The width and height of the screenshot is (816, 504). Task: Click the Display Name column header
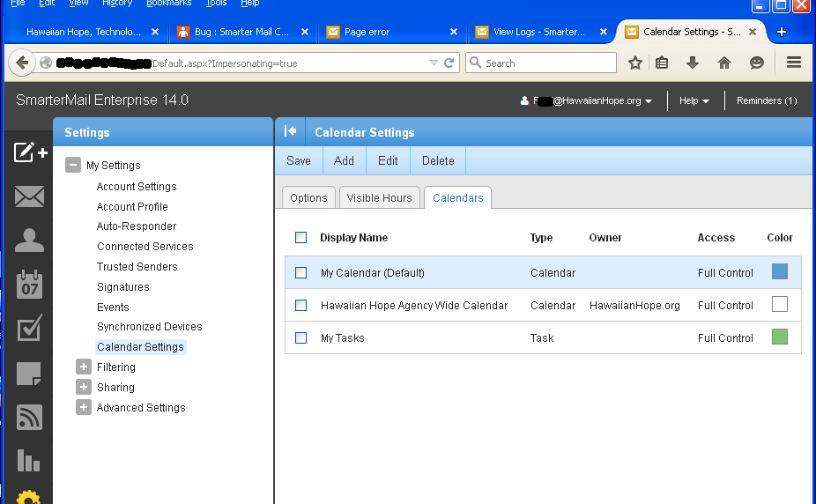click(354, 238)
